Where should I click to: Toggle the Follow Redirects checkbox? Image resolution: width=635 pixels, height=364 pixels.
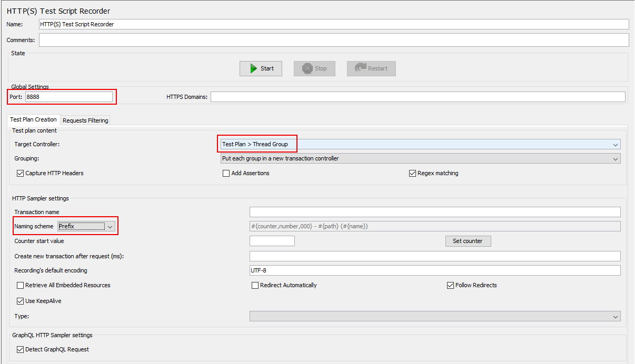(451, 285)
